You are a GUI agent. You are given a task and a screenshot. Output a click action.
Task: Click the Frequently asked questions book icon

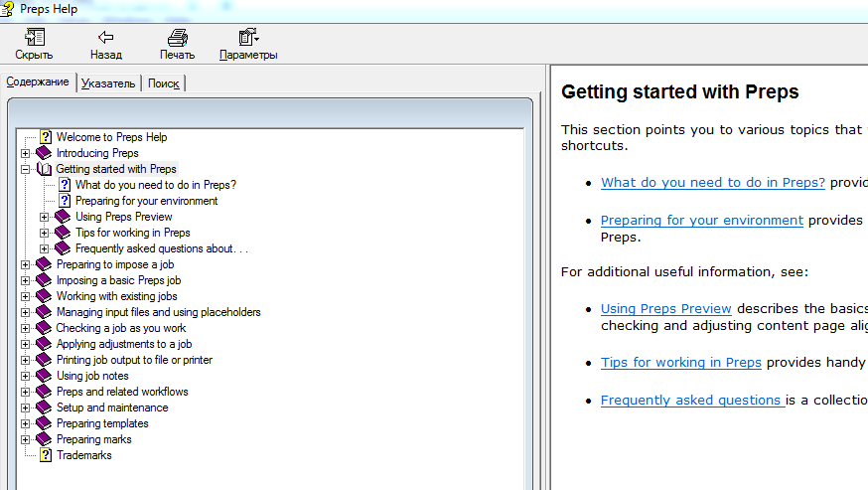(63, 248)
